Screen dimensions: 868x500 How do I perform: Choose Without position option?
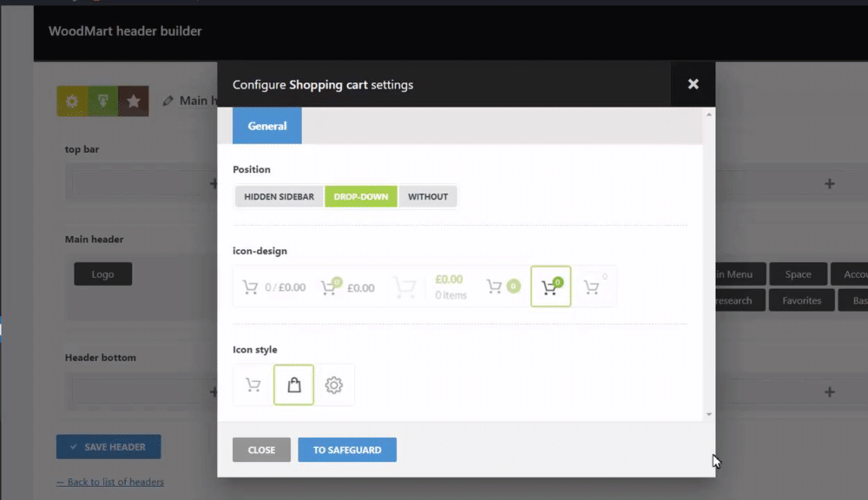pyautogui.click(x=428, y=196)
